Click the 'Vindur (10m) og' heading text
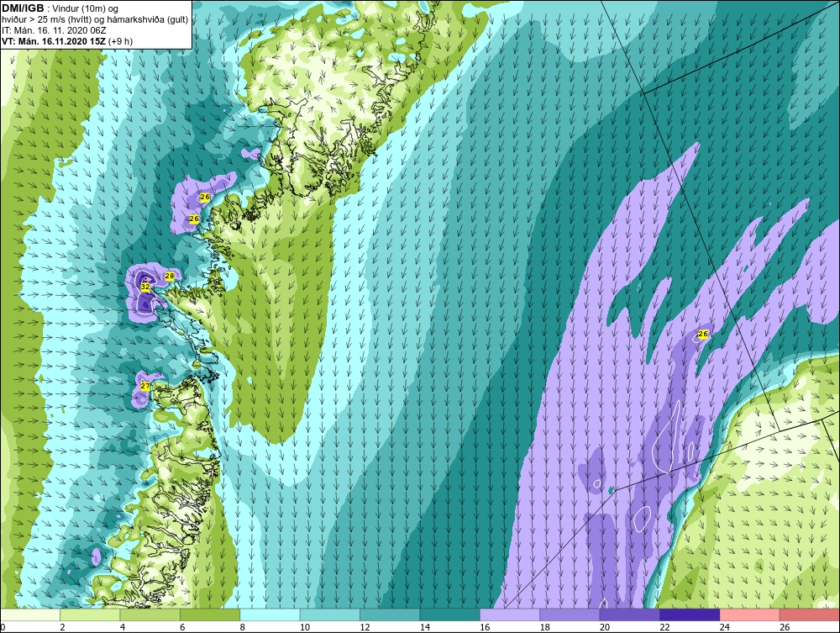The image size is (840, 633). pos(85,9)
